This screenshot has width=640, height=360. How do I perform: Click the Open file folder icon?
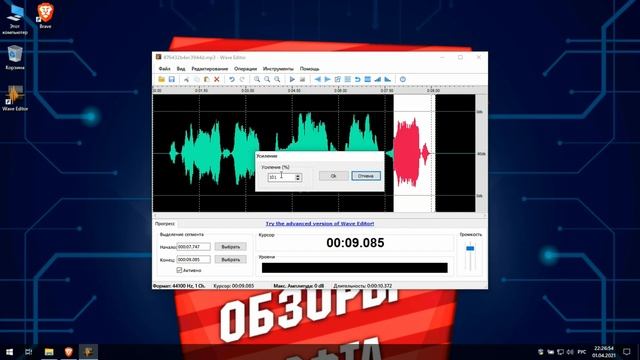pos(162,79)
